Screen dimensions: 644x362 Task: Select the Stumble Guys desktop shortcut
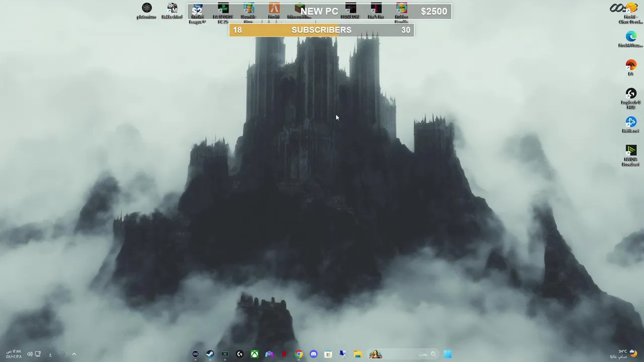(249, 13)
